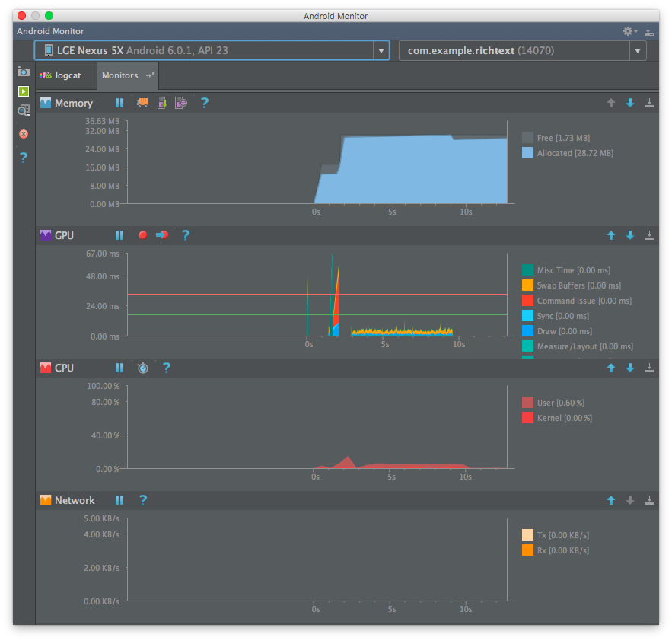The height and width of the screenshot is (641, 672).
Task: Move the Memory monitor down
Action: point(630,103)
